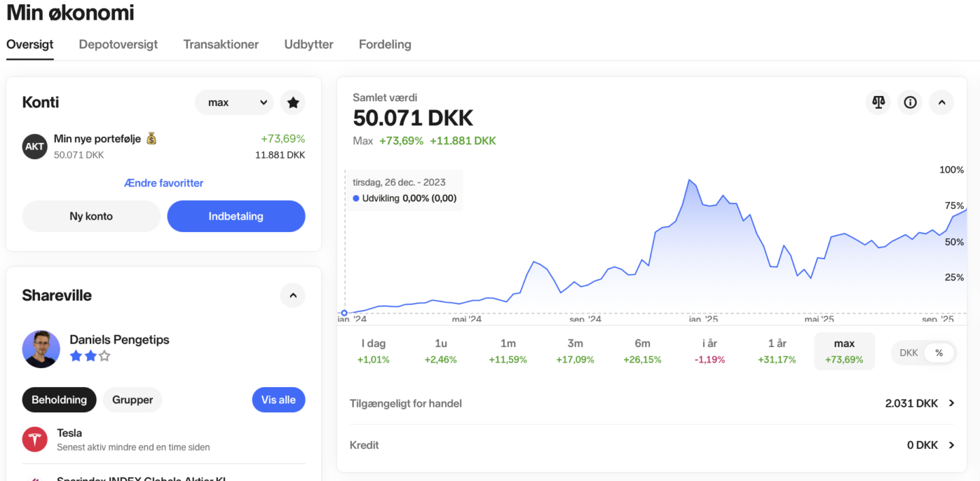Click the Ændre favoritter link
This screenshot has width=980, height=481.
163,183
